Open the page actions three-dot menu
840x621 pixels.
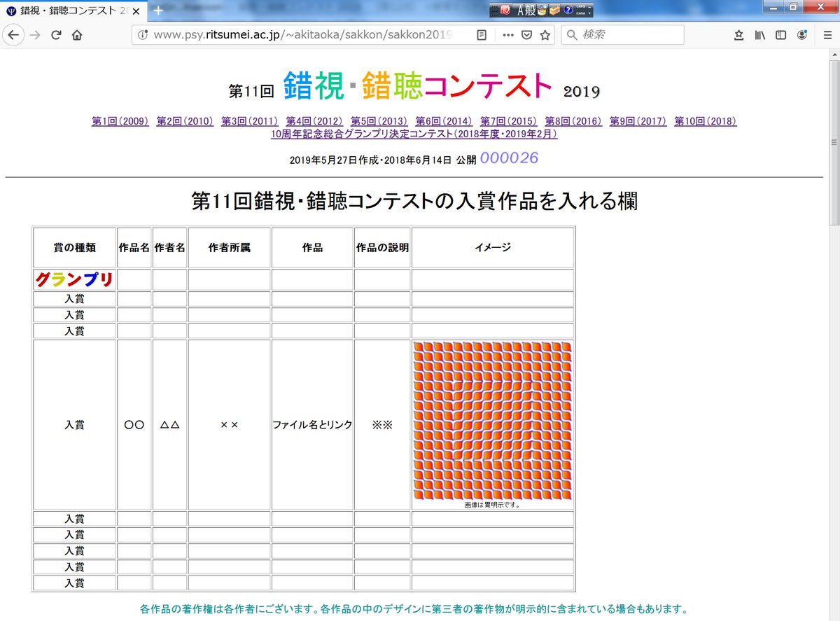coord(508,35)
